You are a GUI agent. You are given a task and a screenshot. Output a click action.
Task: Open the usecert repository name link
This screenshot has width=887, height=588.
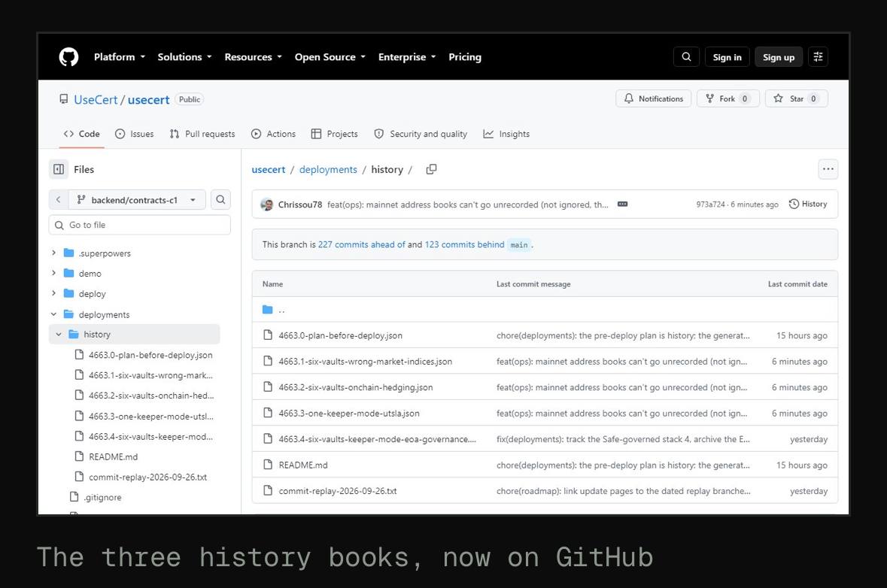tap(148, 99)
